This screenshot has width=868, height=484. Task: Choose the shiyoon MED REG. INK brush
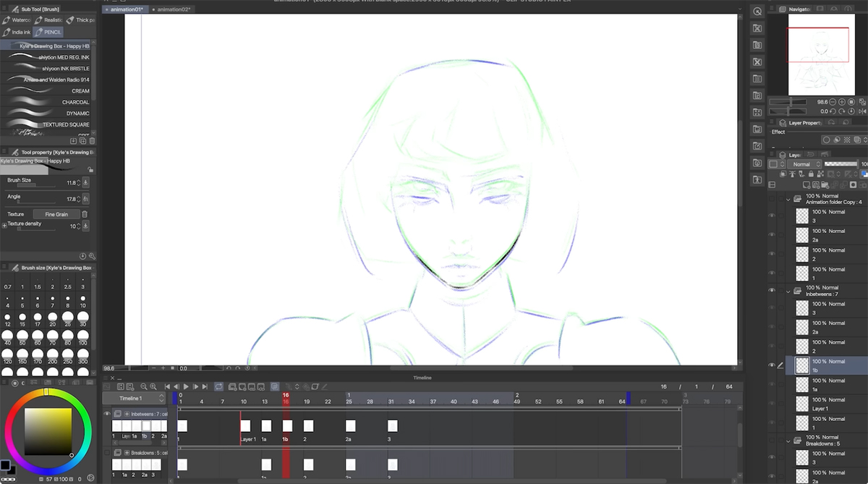pyautogui.click(x=46, y=57)
